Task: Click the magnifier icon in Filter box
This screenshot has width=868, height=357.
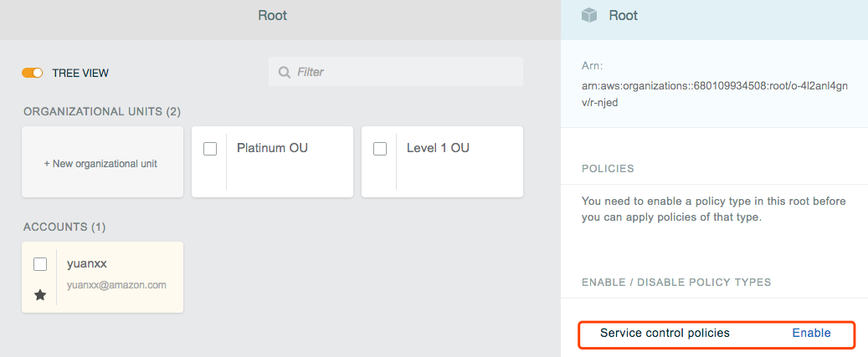Action: point(285,73)
